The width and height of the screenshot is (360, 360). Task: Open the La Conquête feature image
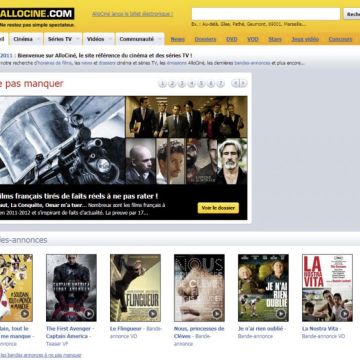(186, 116)
